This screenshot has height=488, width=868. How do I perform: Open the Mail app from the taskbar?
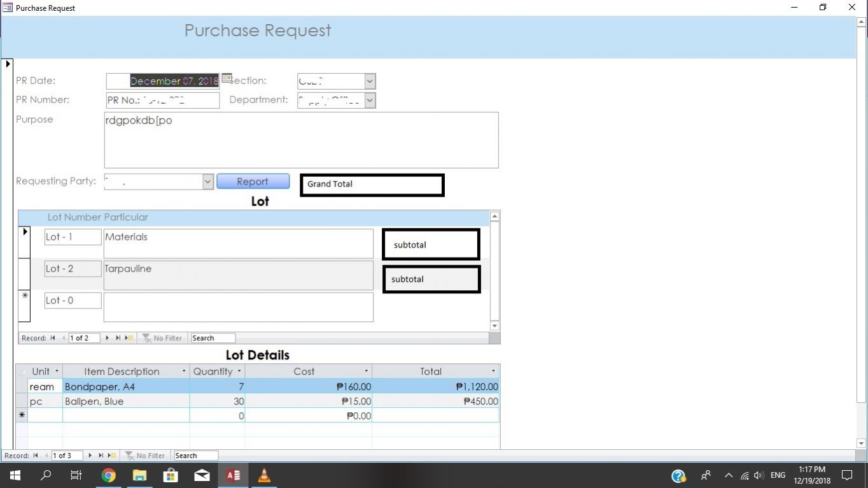click(x=202, y=475)
